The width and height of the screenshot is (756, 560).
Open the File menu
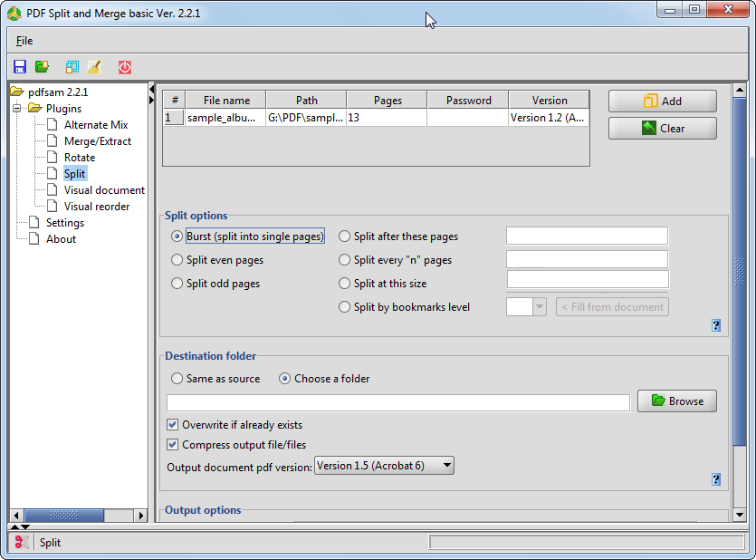24,41
